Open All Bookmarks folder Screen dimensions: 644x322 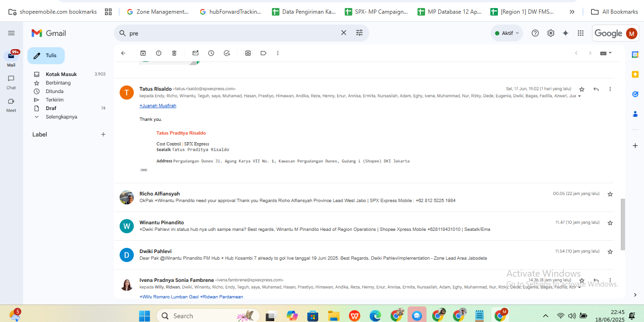(615, 12)
